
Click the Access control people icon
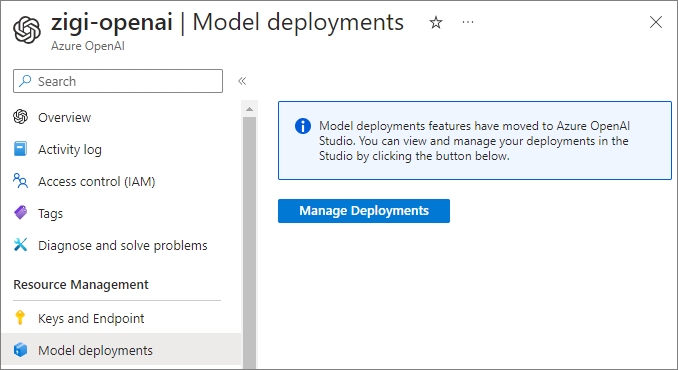coord(20,181)
